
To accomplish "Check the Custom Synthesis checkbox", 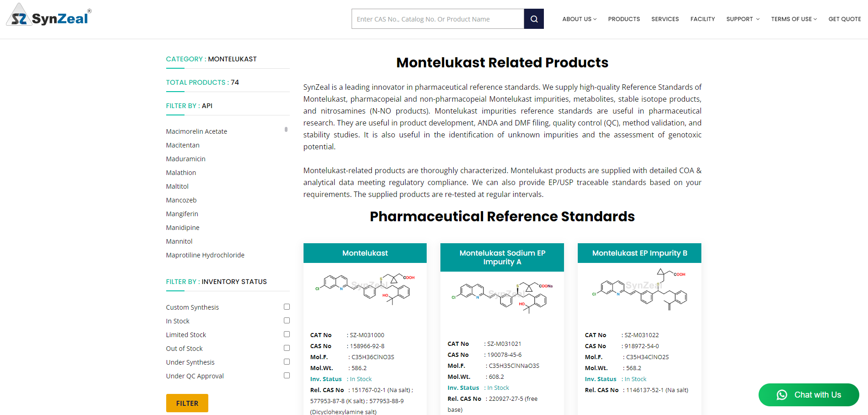I will click(287, 307).
